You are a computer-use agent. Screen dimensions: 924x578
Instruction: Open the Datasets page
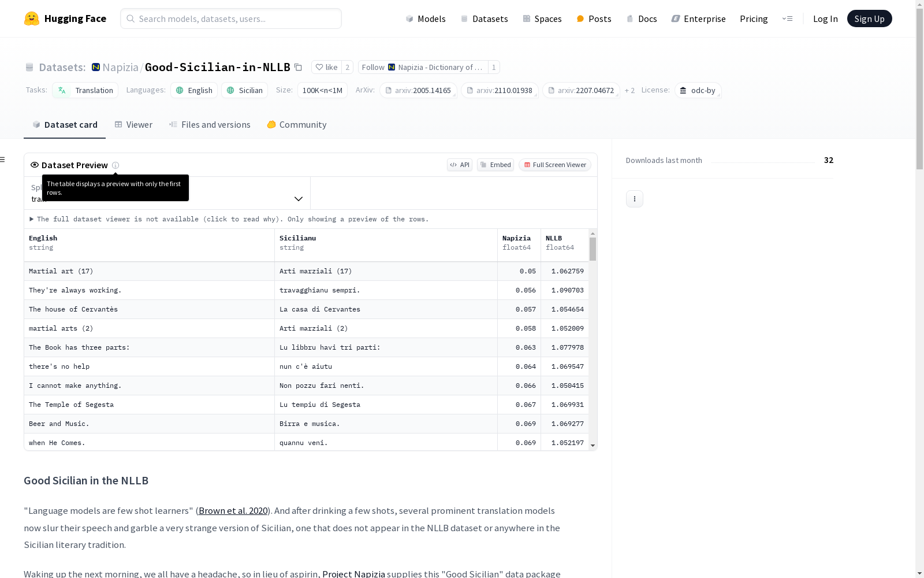tap(484, 18)
